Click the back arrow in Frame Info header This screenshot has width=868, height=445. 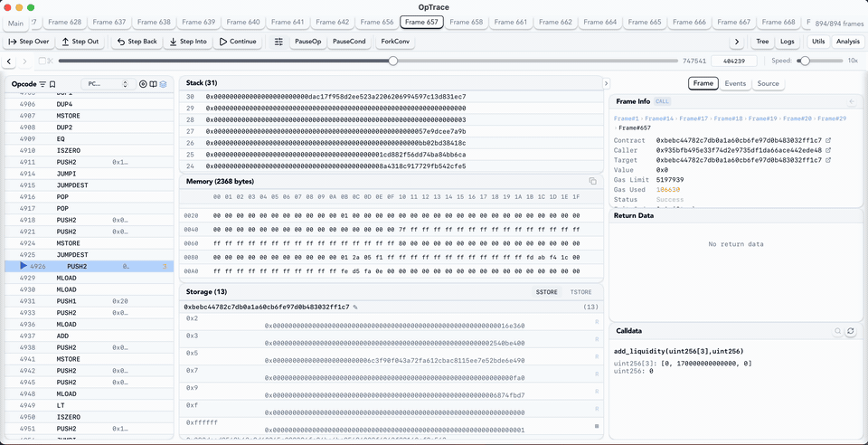pos(852,101)
